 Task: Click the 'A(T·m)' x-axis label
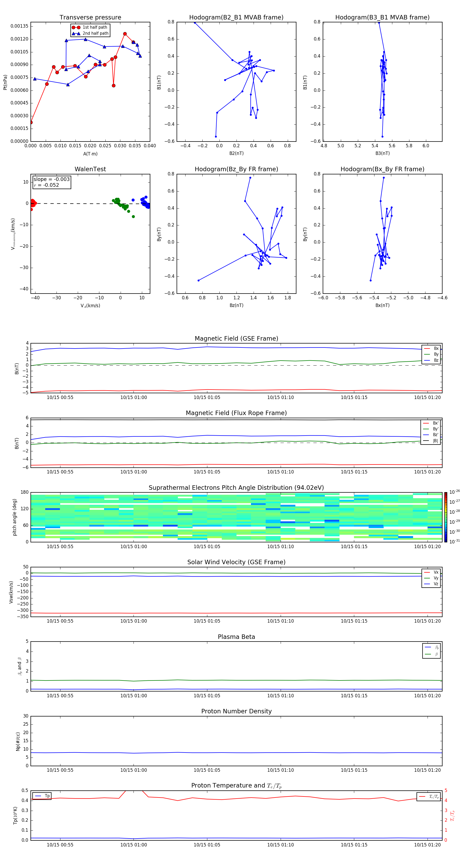pyautogui.click(x=90, y=154)
